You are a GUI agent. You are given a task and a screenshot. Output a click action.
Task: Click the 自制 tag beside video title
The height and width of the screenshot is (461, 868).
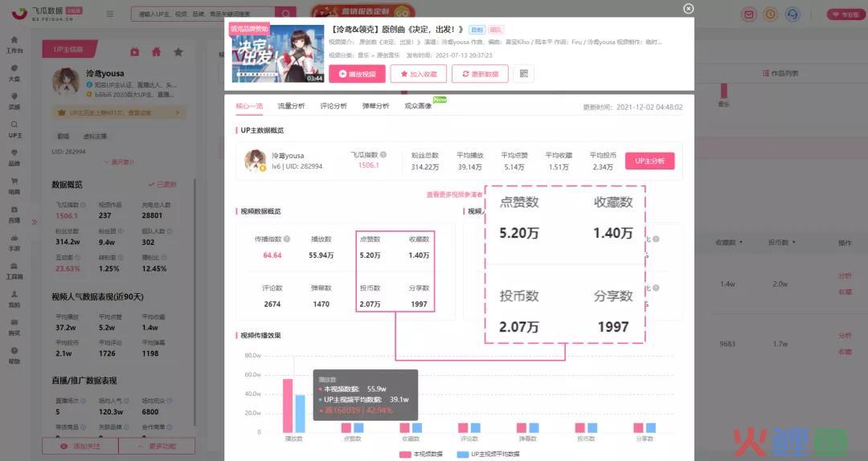click(477, 30)
